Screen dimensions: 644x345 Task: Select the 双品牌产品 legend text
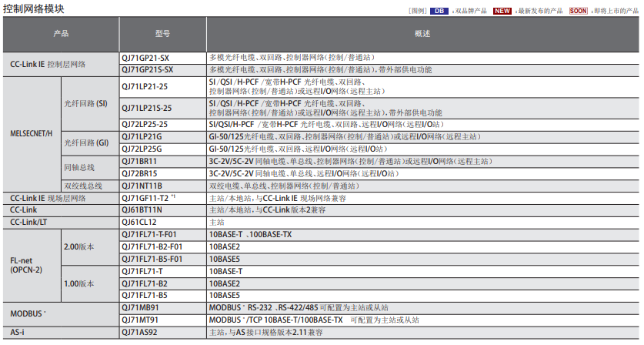[471, 11]
